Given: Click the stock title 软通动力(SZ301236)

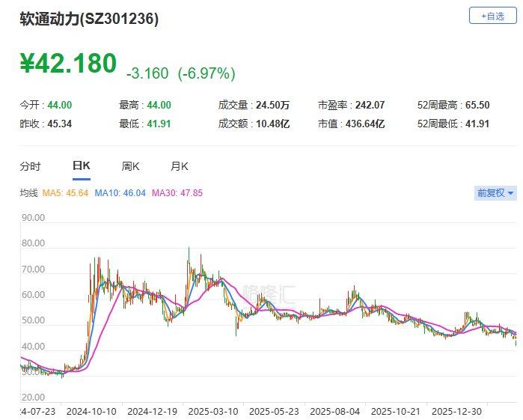Looking at the screenshot, I should 89,19.
